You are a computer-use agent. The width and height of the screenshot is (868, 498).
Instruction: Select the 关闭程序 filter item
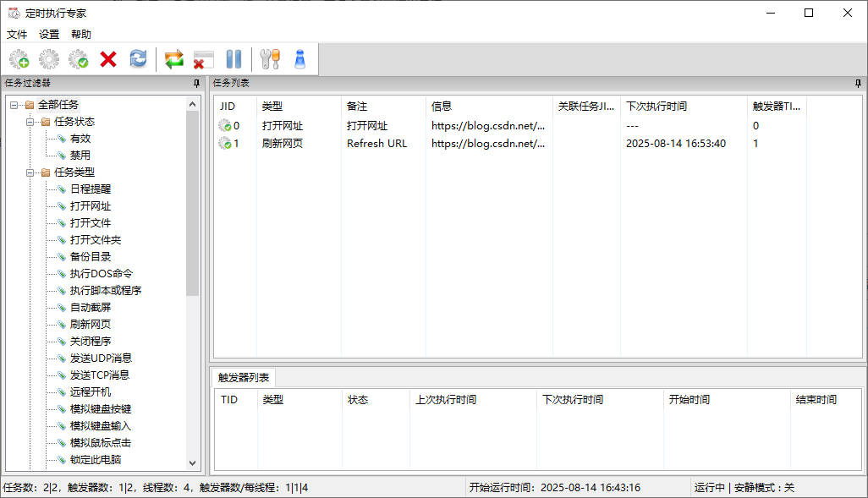[91, 342]
